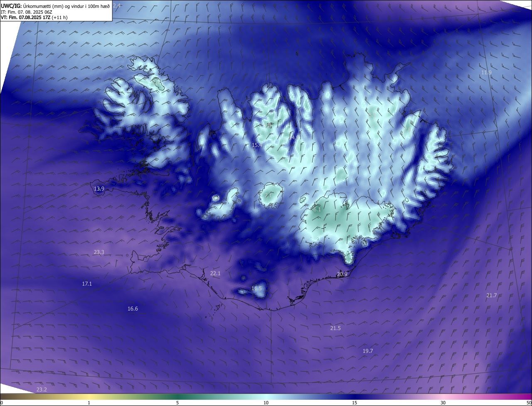Click the color scale bar
The image size is (532, 406).
[x=266, y=397]
